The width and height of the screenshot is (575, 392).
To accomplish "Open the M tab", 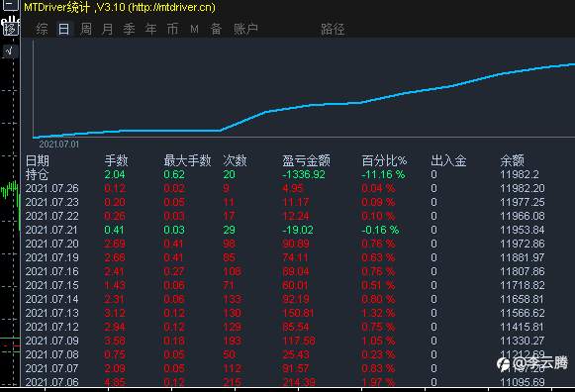I will click(194, 30).
